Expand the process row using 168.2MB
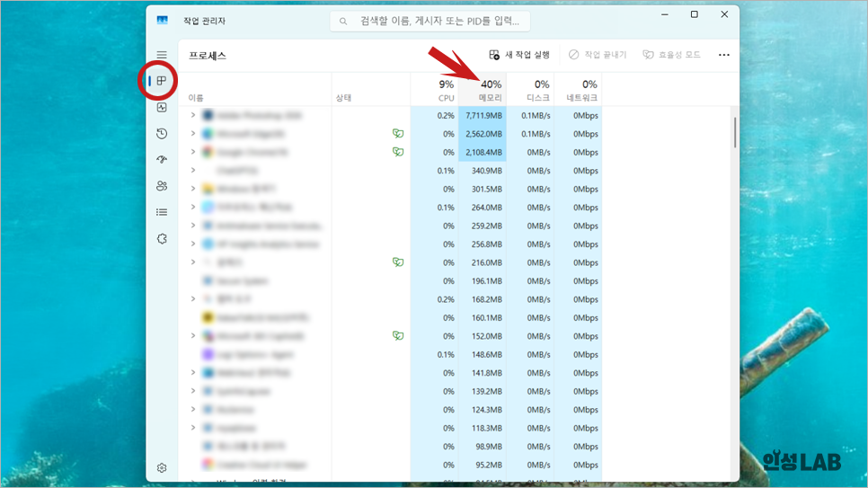 click(x=193, y=299)
